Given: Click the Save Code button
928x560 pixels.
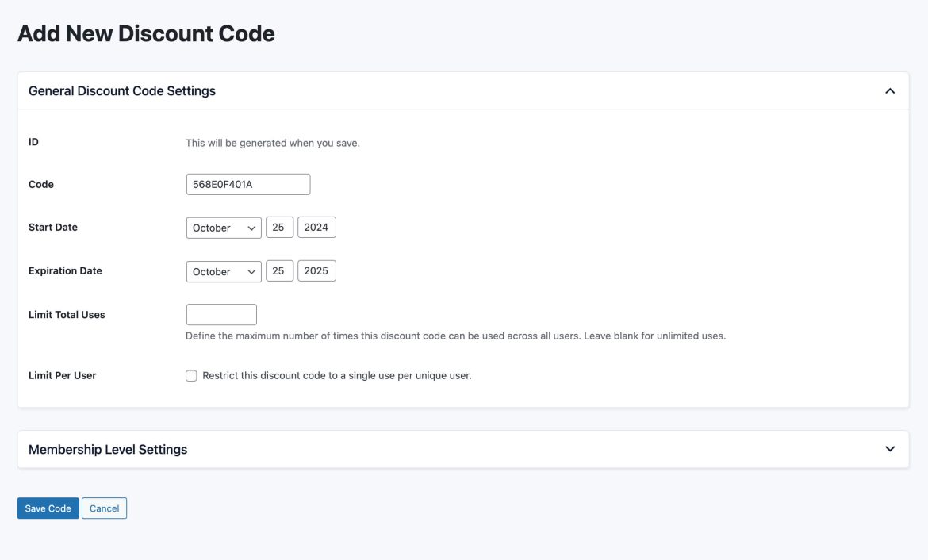Looking at the screenshot, I should pyautogui.click(x=48, y=508).
